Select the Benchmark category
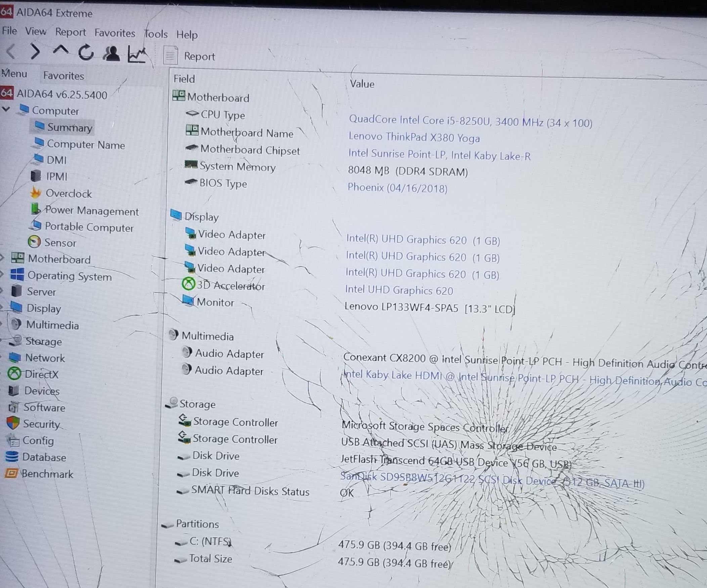Screen dimensions: 707x588 [47, 474]
